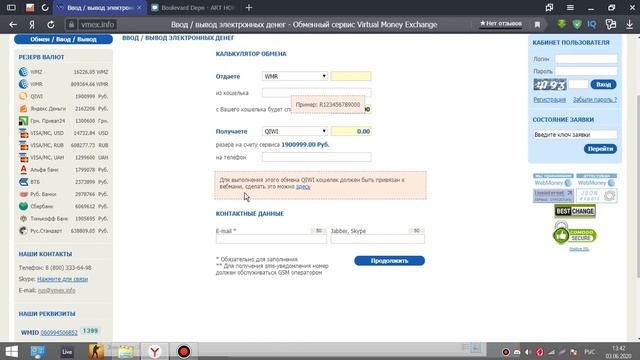Click the ВТБ reserve icon
The height and width of the screenshot is (360, 640).
(x=23, y=182)
